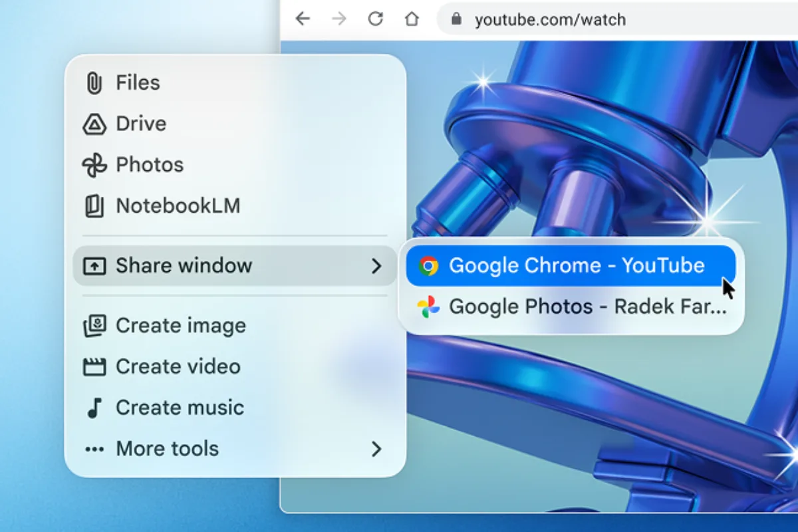Click the paperclip Files icon

point(94,83)
